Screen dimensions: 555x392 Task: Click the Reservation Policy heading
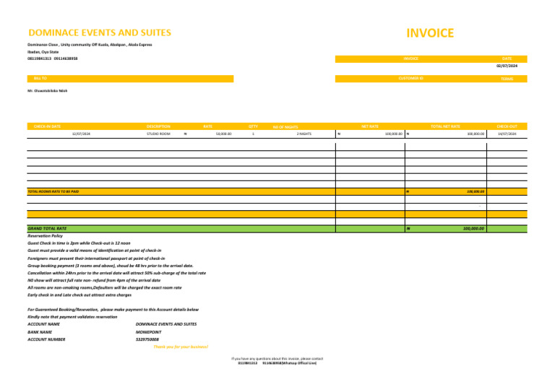pos(45,236)
